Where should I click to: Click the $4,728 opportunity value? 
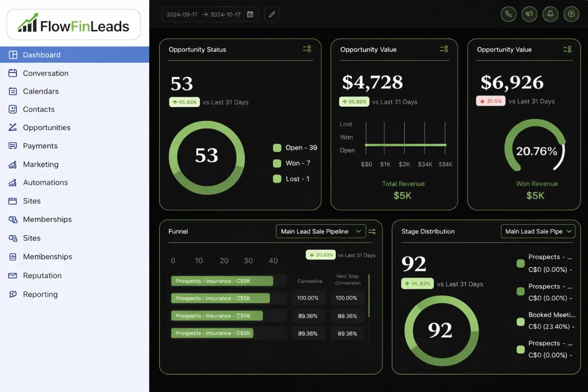click(x=372, y=82)
